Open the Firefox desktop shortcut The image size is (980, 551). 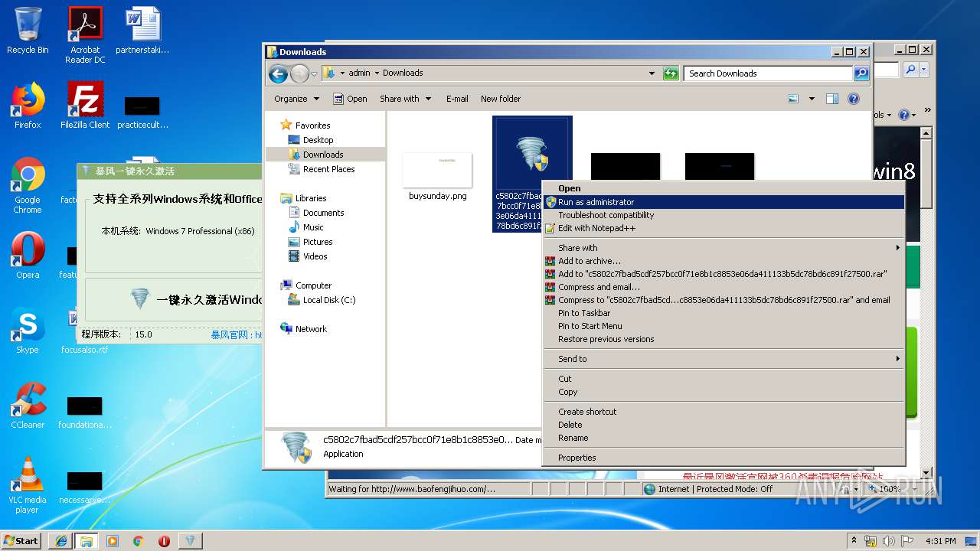28,106
